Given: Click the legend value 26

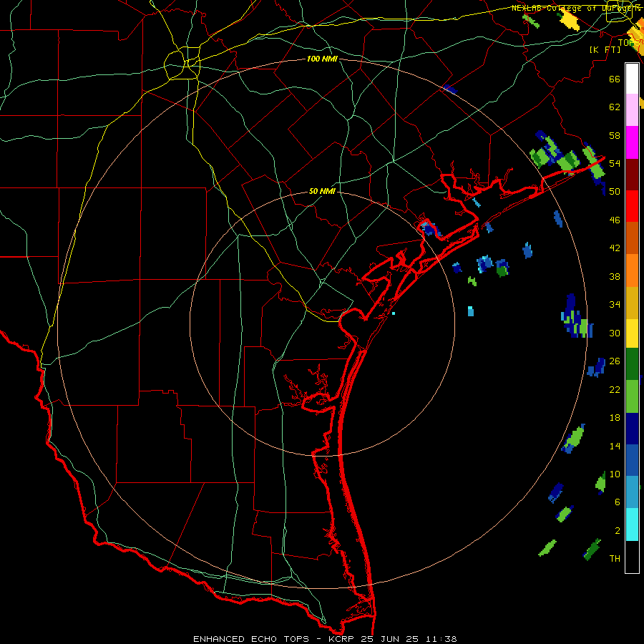Looking at the screenshot, I should (615, 361).
